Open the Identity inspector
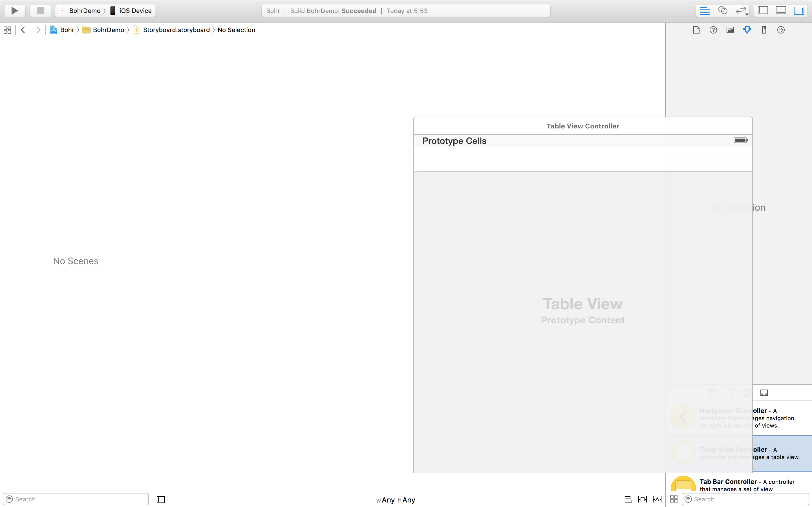 pyautogui.click(x=730, y=30)
